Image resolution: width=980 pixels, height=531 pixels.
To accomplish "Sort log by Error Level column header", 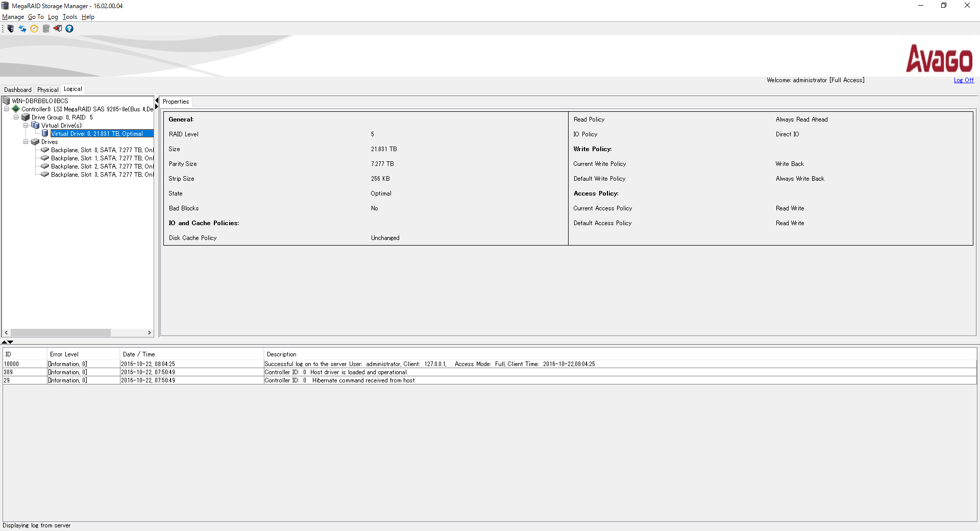I will coord(83,354).
